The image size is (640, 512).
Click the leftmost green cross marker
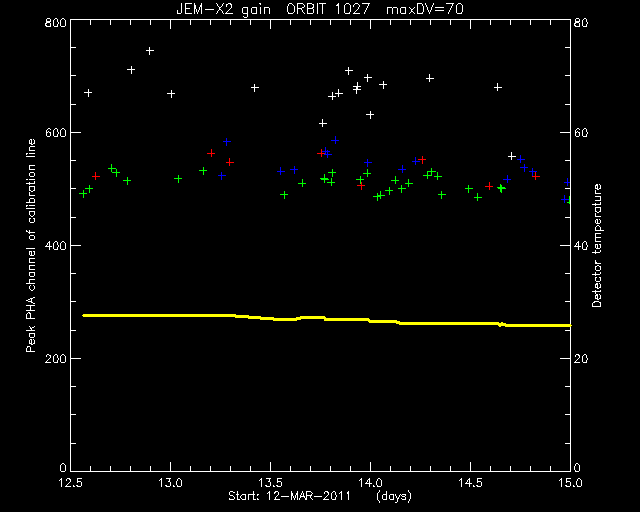coord(83,194)
